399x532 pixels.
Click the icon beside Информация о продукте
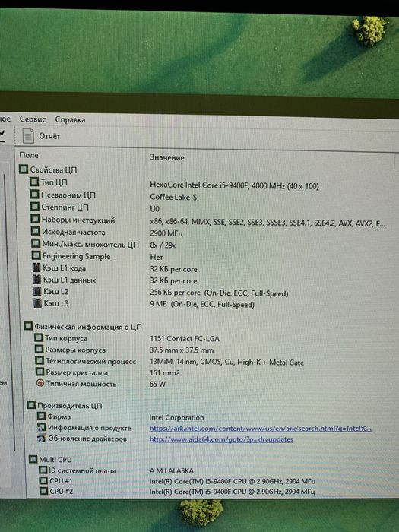click(x=42, y=427)
